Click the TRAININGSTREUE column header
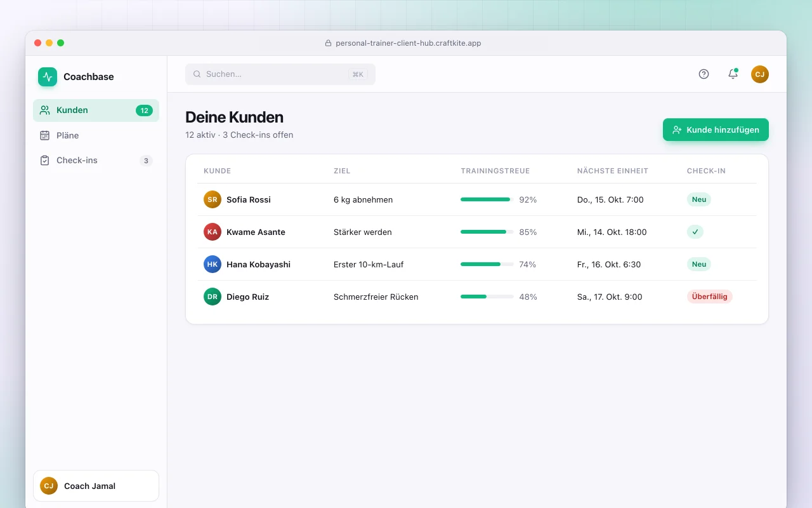 pos(495,171)
